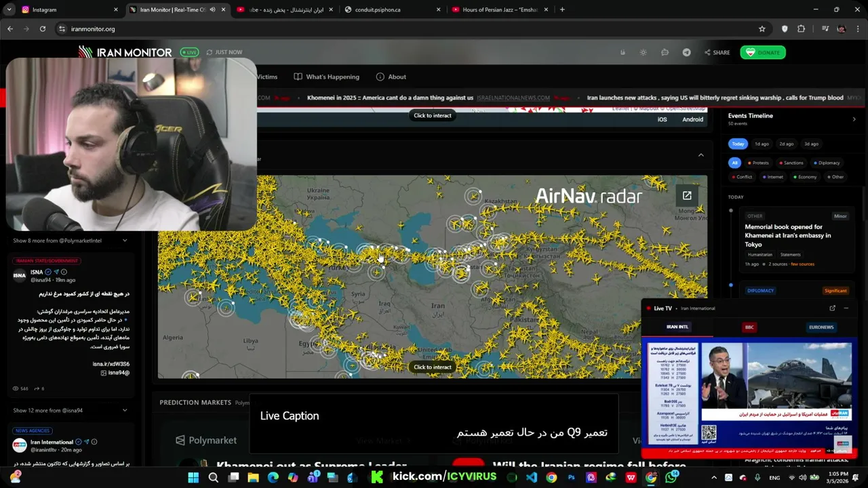Switch to the Hours of Persian Jazz tab
The width and height of the screenshot is (868, 488).
click(x=500, y=9)
